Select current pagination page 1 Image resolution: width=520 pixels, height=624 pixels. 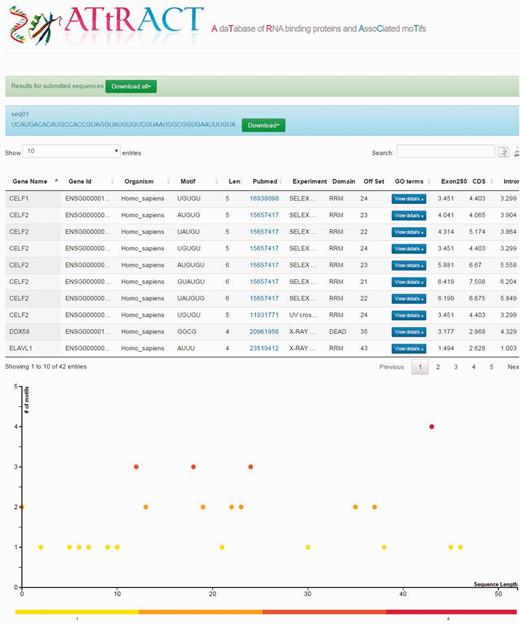(x=420, y=367)
